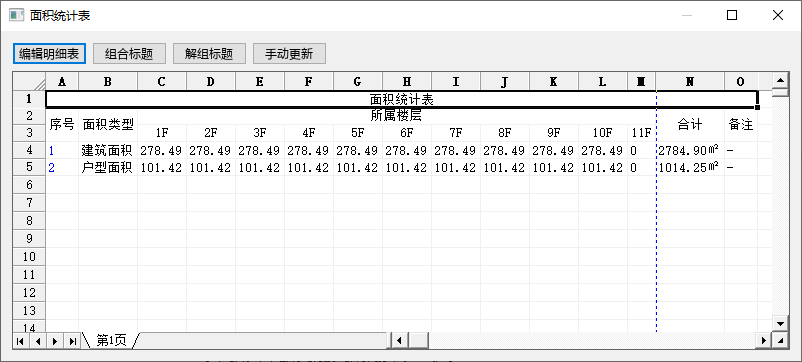
Task: Open the 第1页 sheet tab
Action: point(111,341)
